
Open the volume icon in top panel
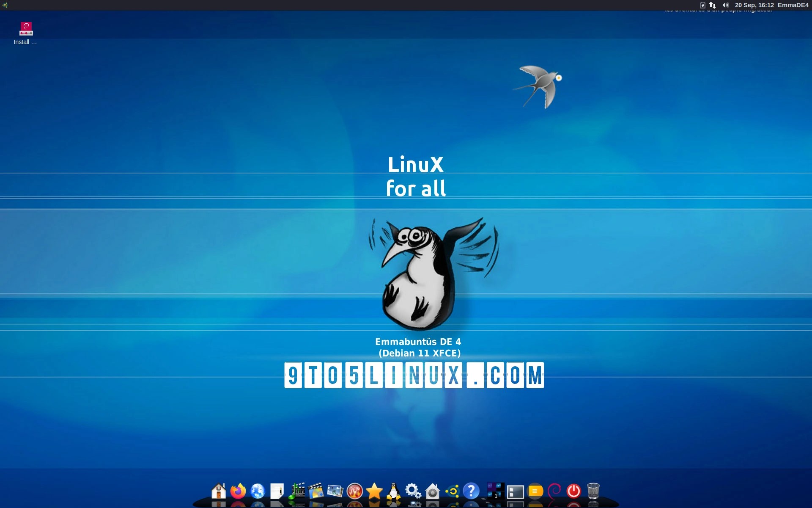coord(725,5)
